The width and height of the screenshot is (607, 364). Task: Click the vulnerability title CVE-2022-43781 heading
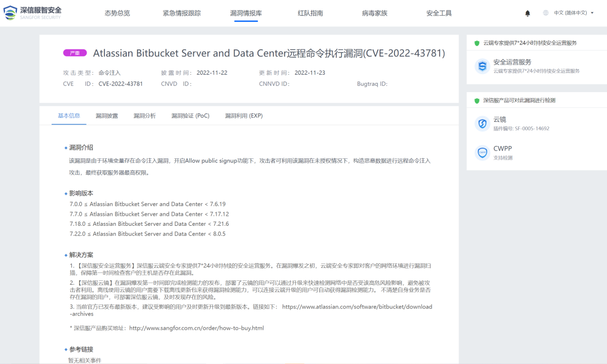point(269,53)
